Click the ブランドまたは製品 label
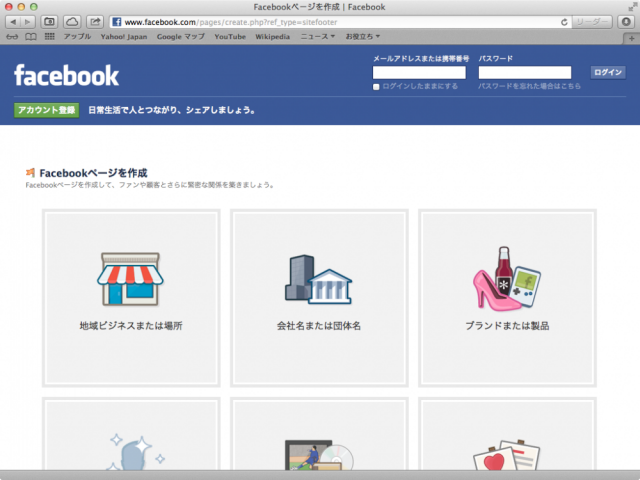This screenshot has height=480, width=640. tap(507, 326)
